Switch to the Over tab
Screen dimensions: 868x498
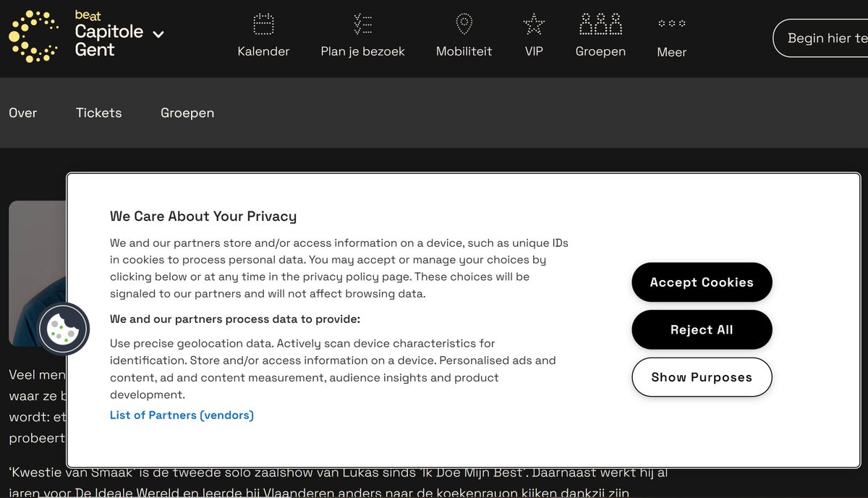point(23,113)
